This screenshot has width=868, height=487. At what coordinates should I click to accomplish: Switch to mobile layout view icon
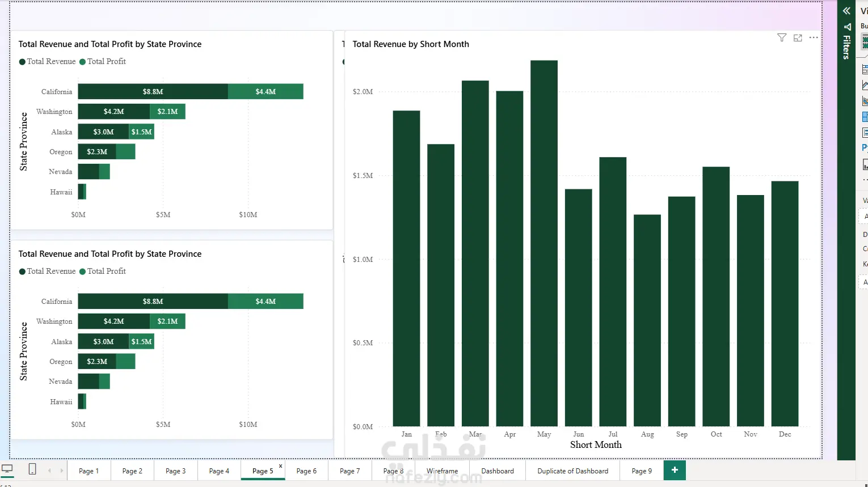(x=32, y=469)
